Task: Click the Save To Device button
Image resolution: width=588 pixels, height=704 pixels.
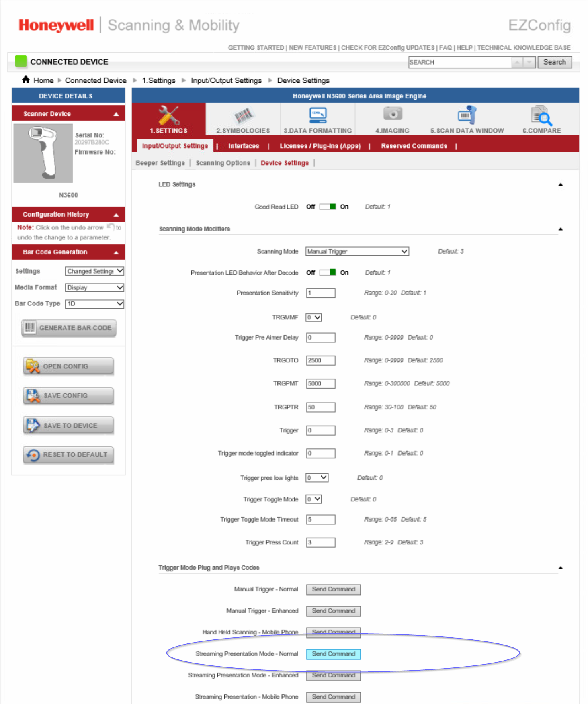Action: (x=68, y=425)
